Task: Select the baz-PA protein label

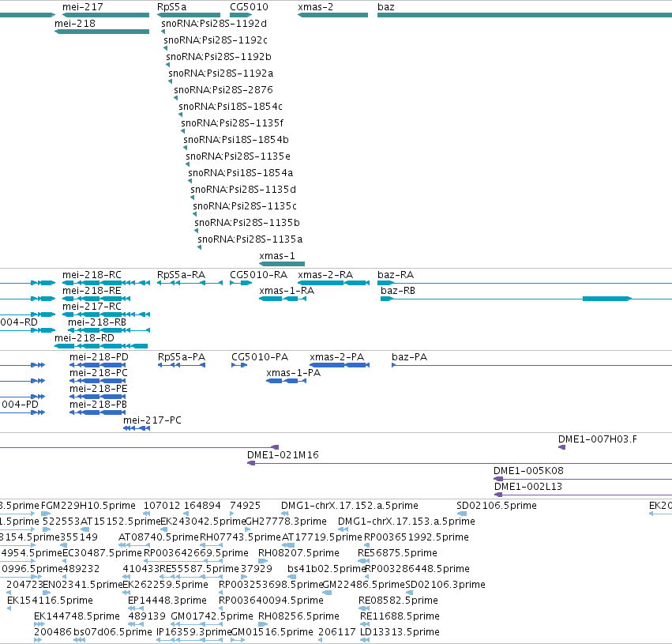Action: (409, 357)
